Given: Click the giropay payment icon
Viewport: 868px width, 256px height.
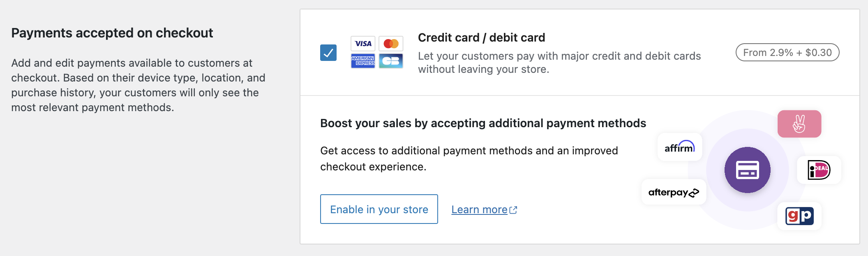Looking at the screenshot, I should [799, 216].
